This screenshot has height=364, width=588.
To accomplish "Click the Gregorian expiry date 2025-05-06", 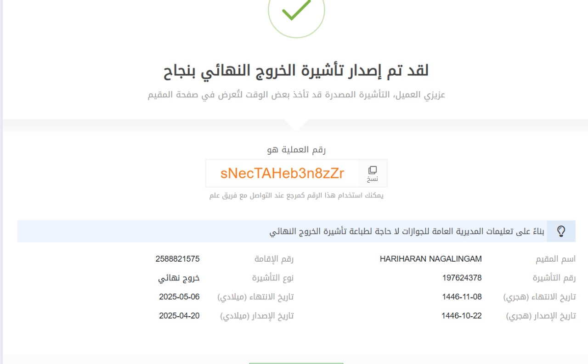I will pos(179,297).
